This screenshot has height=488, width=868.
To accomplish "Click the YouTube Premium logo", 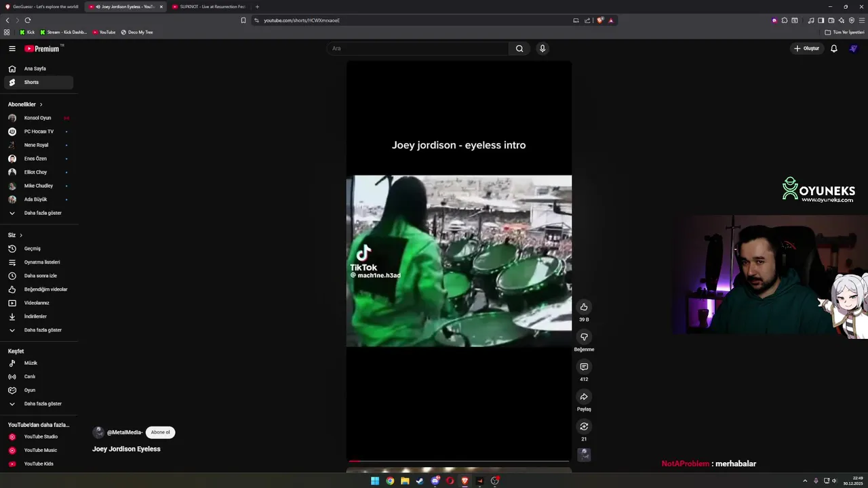I will click(42, 49).
